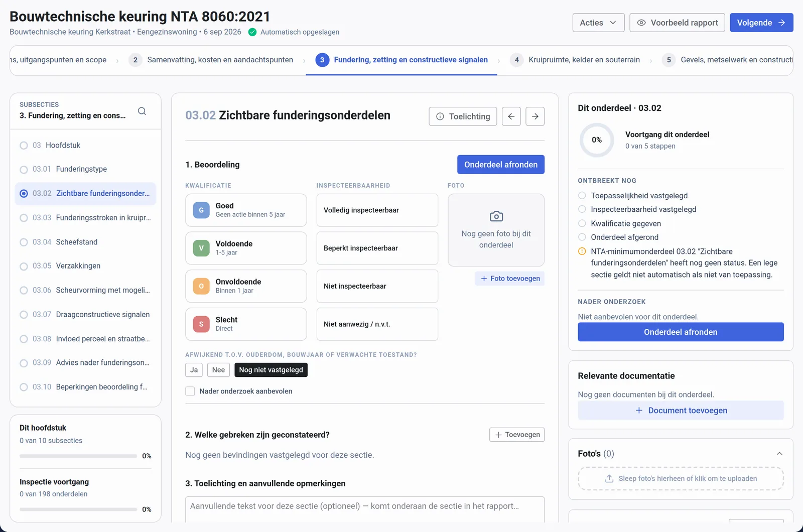The image size is (803, 532).
Task: Choose Ja for afwijkend toestand
Action: [x=194, y=370]
